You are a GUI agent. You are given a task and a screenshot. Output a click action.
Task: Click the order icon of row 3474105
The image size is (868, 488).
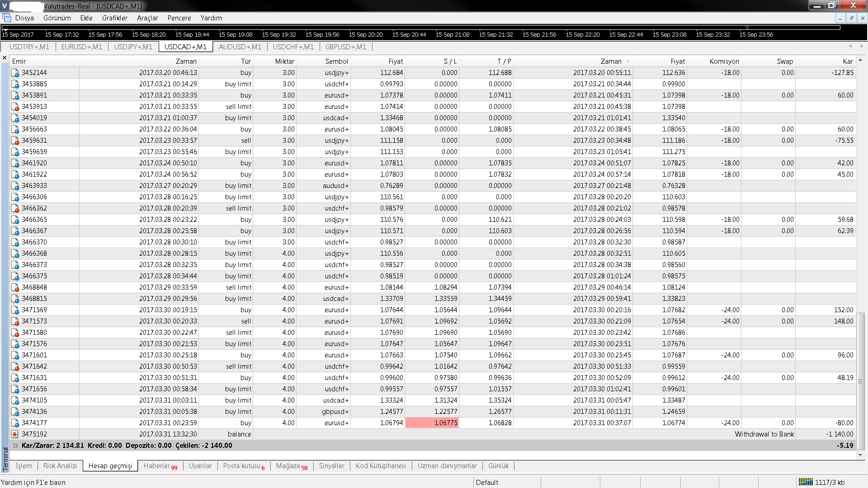tap(15, 400)
